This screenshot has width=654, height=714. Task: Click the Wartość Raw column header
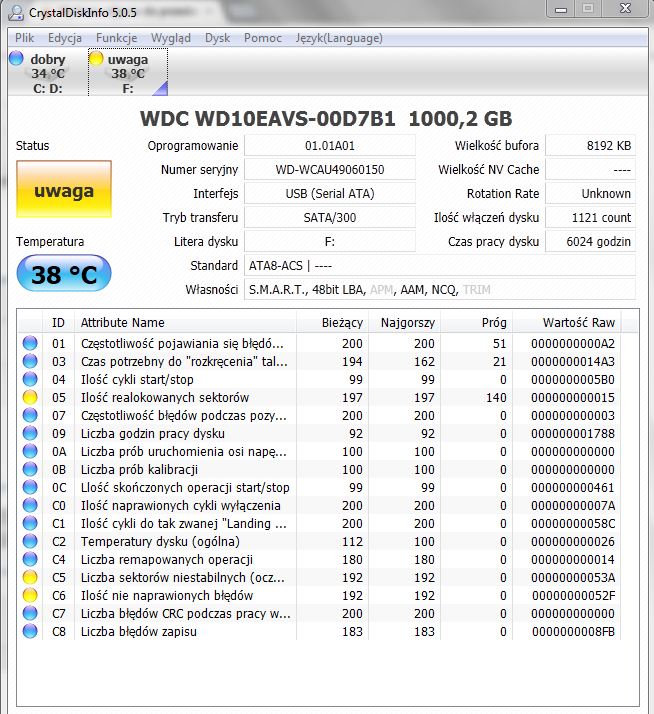pos(567,322)
